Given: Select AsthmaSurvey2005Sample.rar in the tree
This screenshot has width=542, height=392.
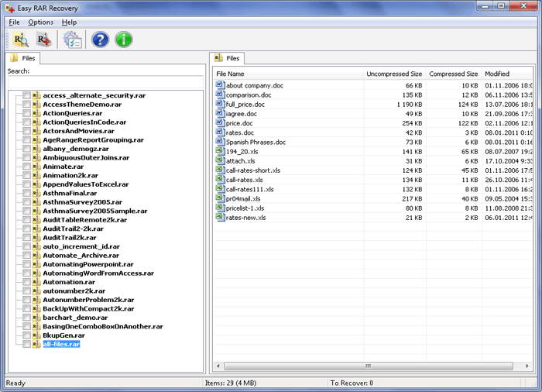Looking at the screenshot, I should tap(95, 211).
